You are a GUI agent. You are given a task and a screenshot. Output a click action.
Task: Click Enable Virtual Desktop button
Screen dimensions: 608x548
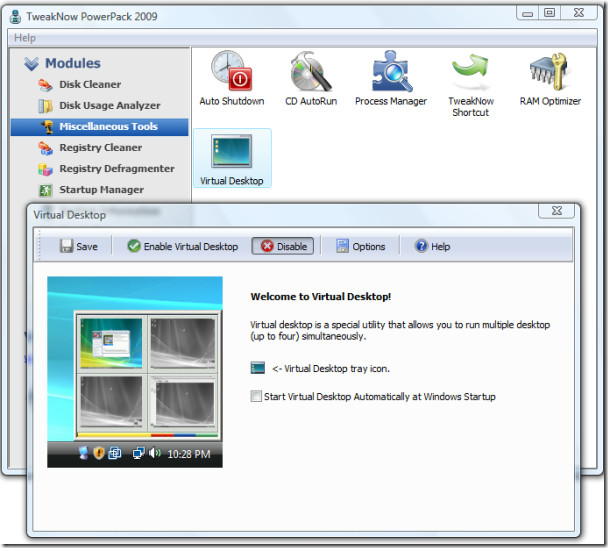183,246
